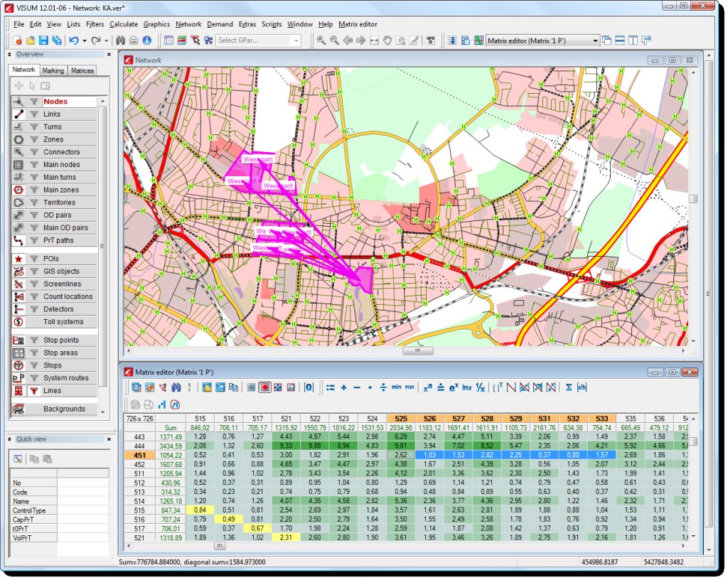Click the Name field in Quick view

click(82, 501)
